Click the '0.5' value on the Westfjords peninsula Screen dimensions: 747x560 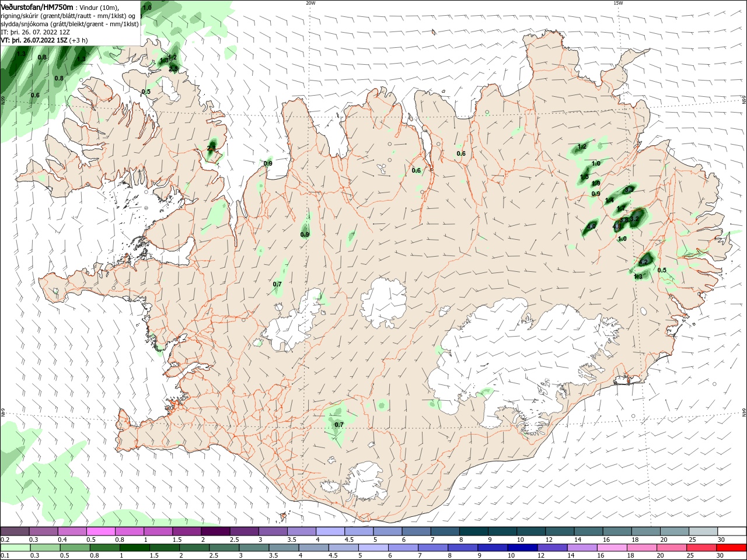pyautogui.click(x=146, y=92)
